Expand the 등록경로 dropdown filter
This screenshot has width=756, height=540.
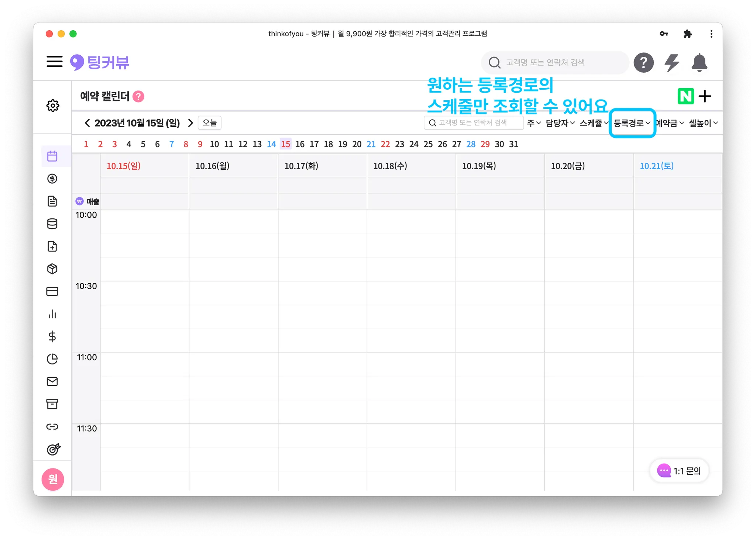[x=632, y=123]
